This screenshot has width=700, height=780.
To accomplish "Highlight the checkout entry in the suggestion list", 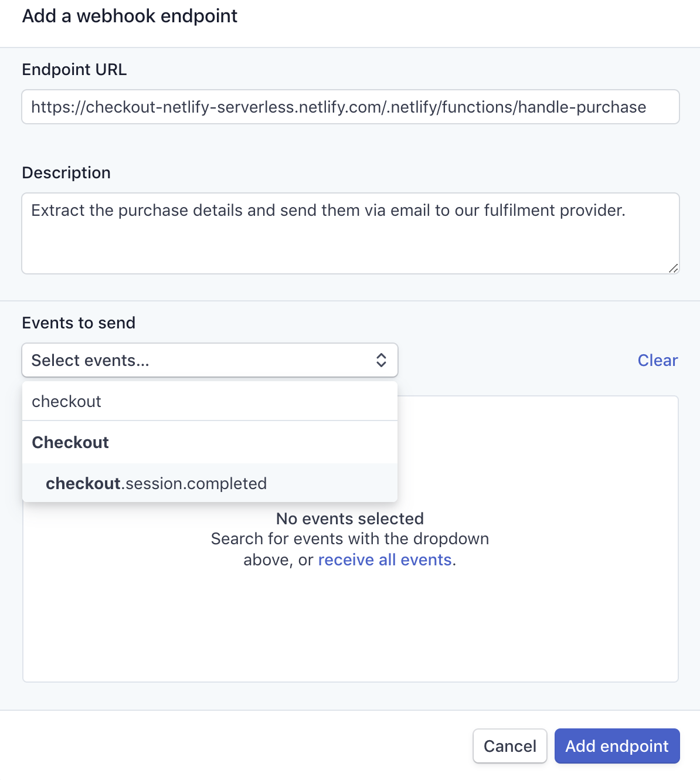I will [x=66, y=401].
